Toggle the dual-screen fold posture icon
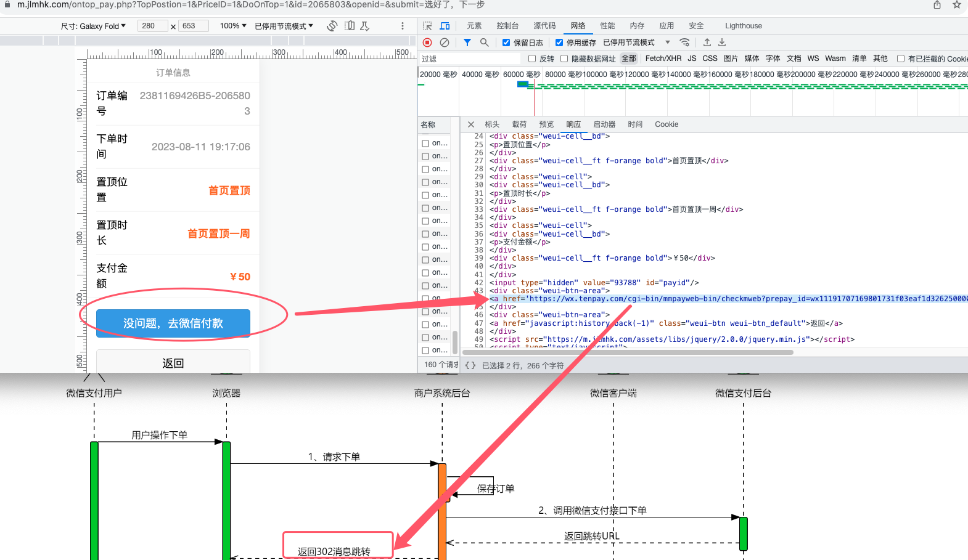This screenshot has height=560, width=968. coord(350,26)
